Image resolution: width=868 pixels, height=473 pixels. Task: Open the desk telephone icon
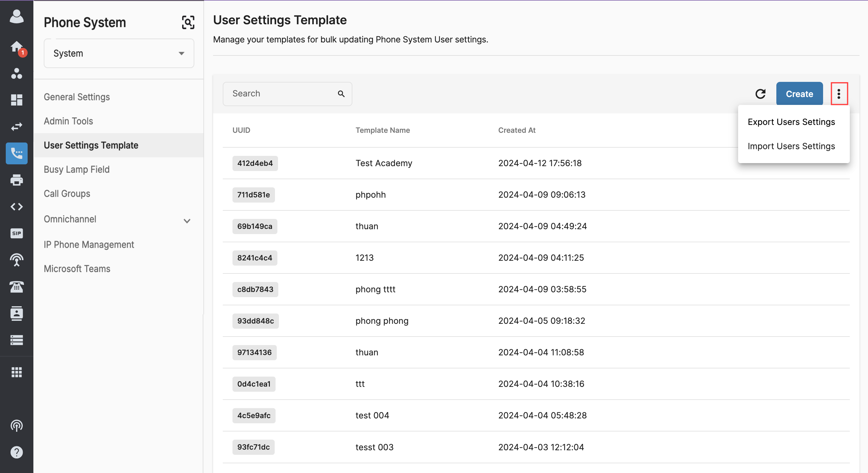pos(16,287)
